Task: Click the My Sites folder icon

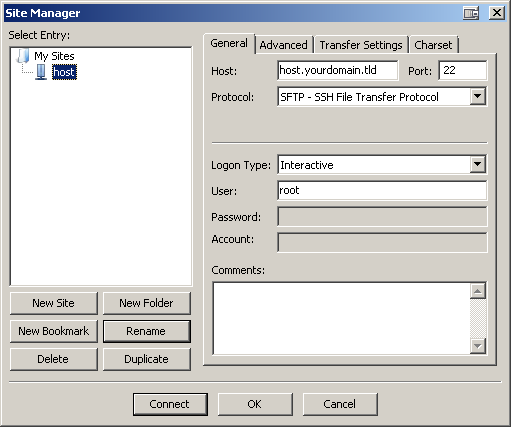Action: tap(23, 56)
